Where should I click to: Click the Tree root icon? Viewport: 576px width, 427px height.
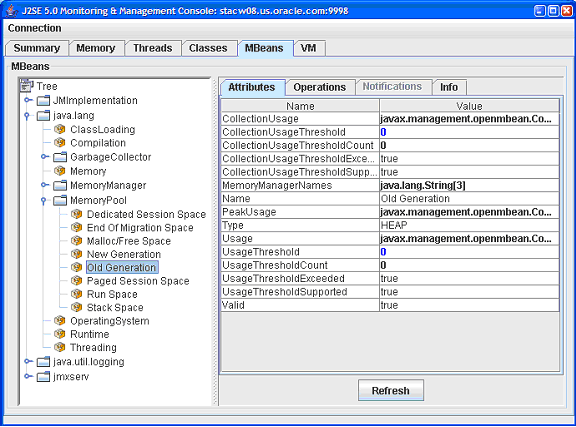[26, 86]
